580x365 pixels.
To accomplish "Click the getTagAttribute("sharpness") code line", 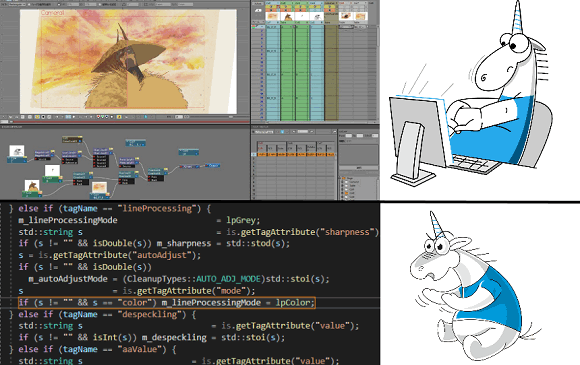I will tap(199, 232).
